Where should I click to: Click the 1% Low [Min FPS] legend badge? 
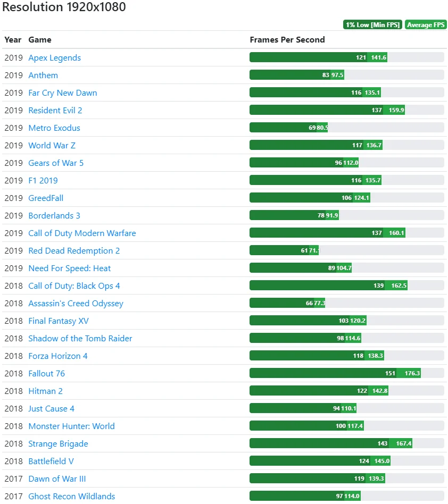tap(372, 25)
